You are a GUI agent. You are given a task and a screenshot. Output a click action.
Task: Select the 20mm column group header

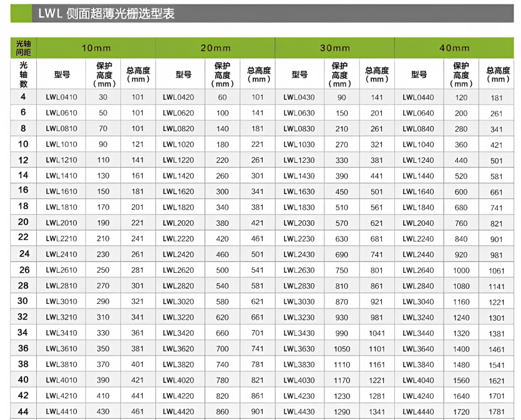[x=215, y=48]
